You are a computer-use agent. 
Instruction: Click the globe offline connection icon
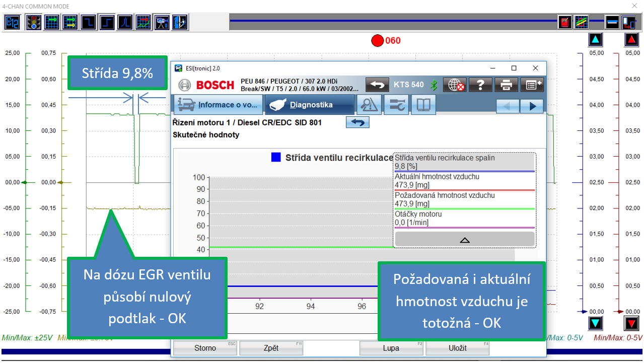(x=454, y=85)
